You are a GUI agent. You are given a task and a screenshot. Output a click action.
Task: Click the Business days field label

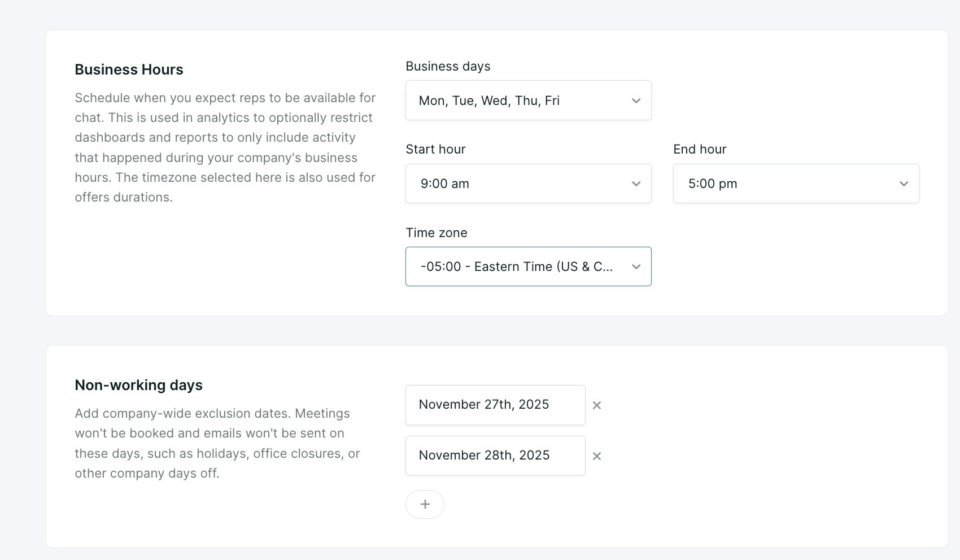(x=448, y=67)
